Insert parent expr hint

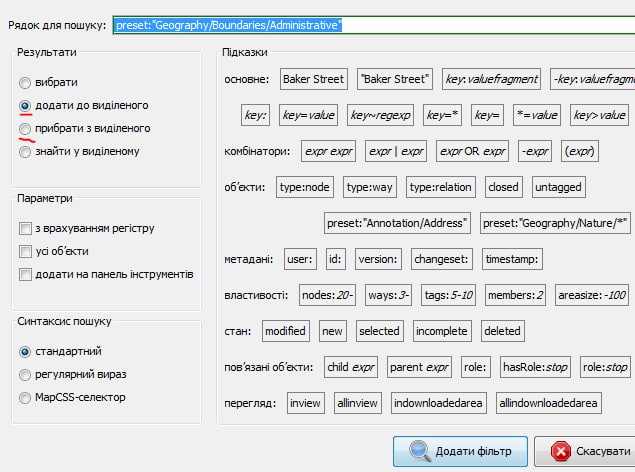pyautogui.click(x=419, y=367)
